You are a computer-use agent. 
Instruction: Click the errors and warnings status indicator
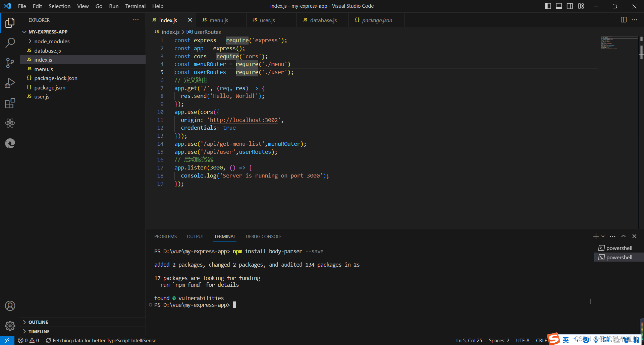(28, 340)
